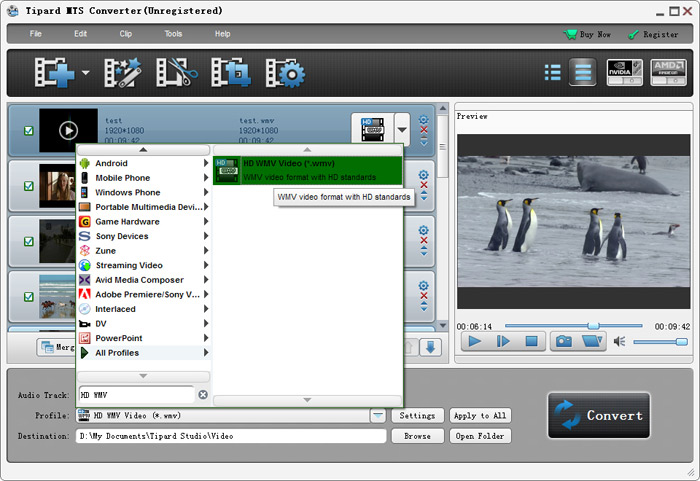This screenshot has height=481, width=700.
Task: Expand the Zune category
Action: coord(144,251)
